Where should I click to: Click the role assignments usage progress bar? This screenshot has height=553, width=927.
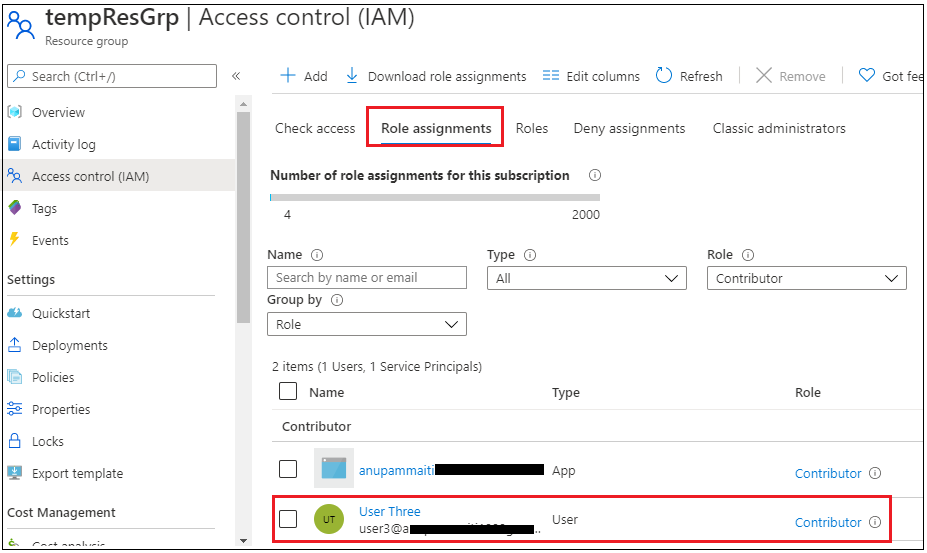click(x=435, y=197)
